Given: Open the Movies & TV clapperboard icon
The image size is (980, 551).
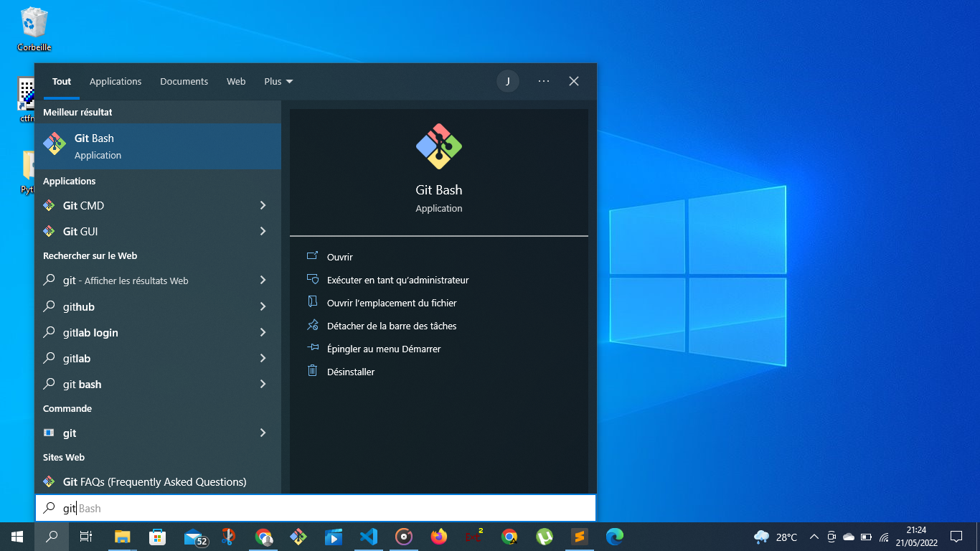Looking at the screenshot, I should click(334, 537).
